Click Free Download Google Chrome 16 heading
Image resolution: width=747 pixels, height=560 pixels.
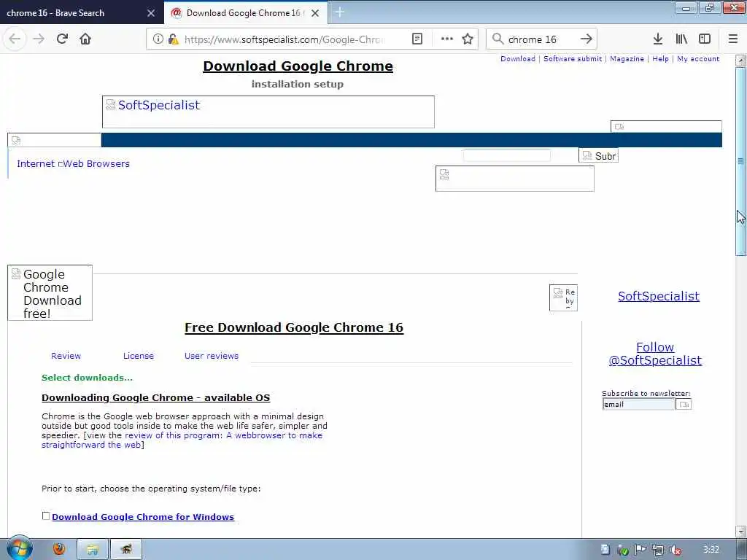(x=294, y=327)
